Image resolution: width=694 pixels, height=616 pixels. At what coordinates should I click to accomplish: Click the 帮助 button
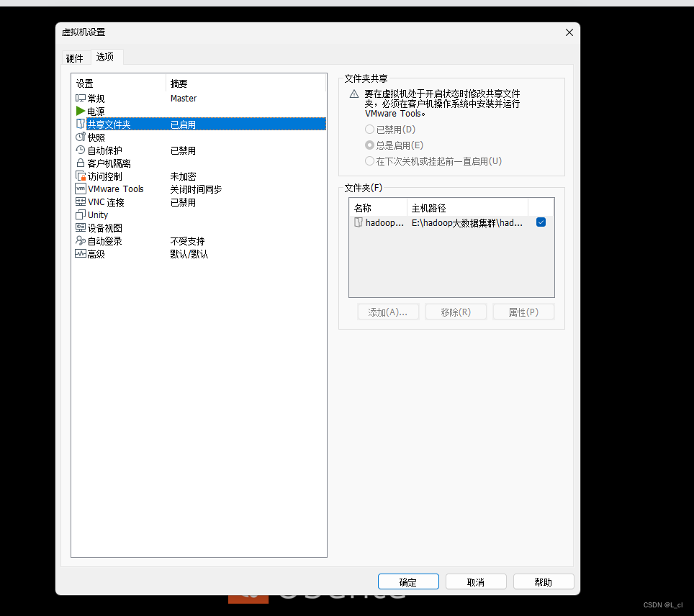point(544,582)
